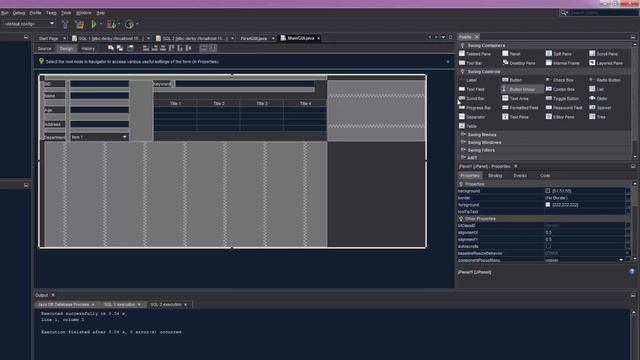Pick Spinner from Swing Controls palette
640x360 pixels.
(600, 108)
